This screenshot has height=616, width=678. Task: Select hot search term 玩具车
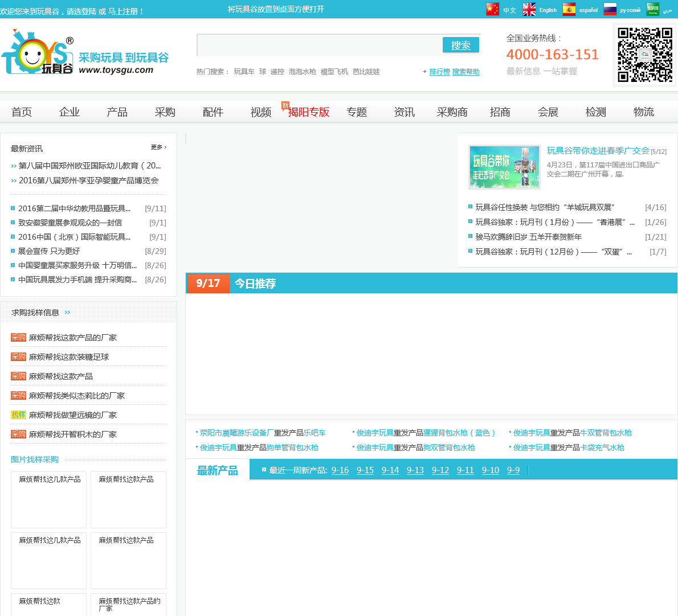point(244,72)
